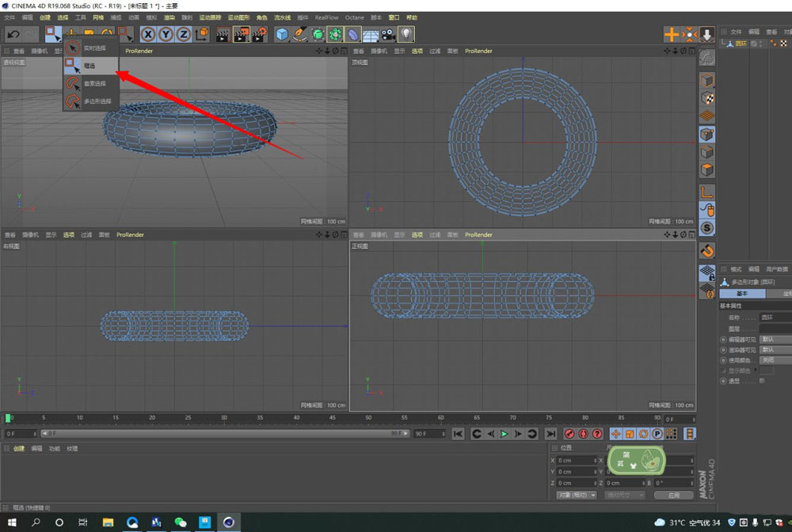
Task: Toggle the 编辑器可见 radio dot
Action: coord(723,339)
